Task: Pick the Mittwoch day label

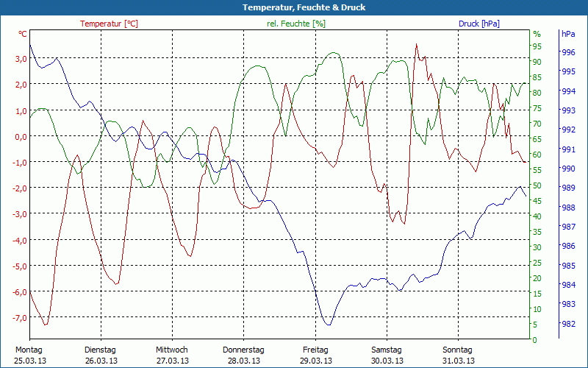Action: click(172, 350)
